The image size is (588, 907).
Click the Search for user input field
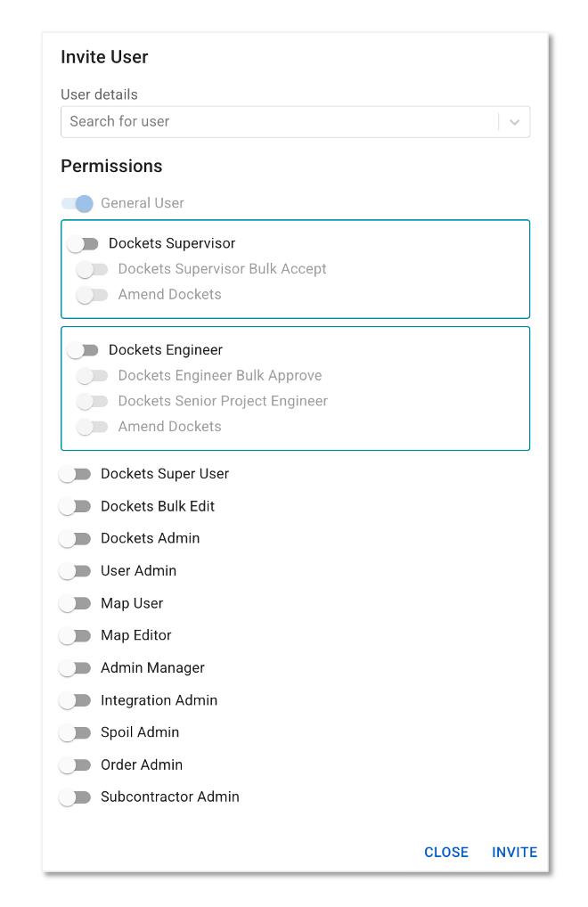point(280,122)
